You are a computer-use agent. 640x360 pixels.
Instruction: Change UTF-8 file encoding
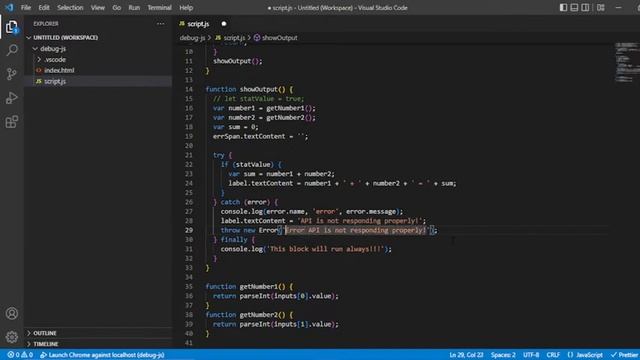point(531,355)
